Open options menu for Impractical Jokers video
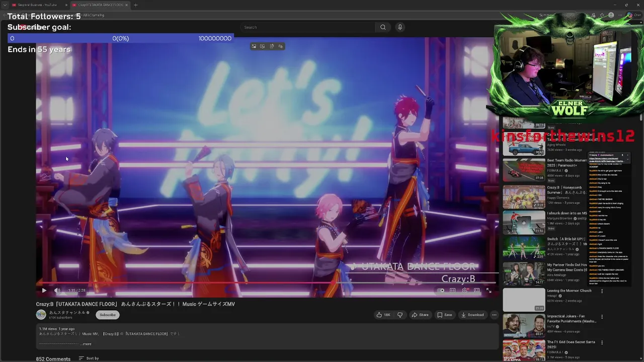The width and height of the screenshot is (644, 362). (x=602, y=317)
